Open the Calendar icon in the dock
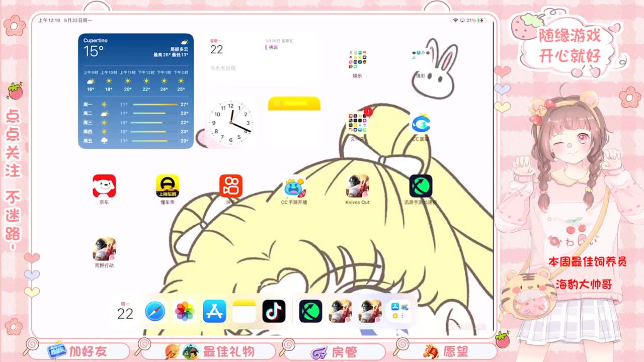Viewport: 644px width, 362px height. click(125, 311)
